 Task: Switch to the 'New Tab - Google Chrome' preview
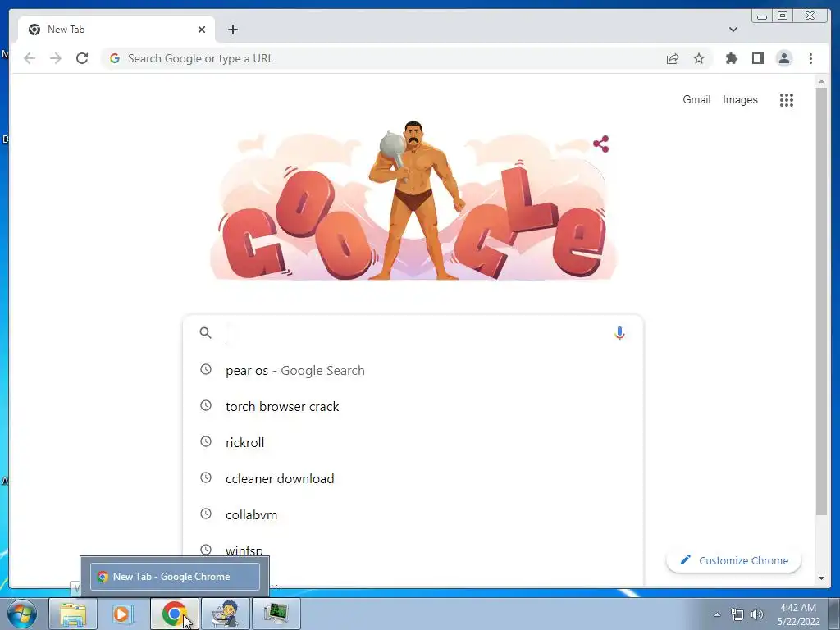point(175,577)
